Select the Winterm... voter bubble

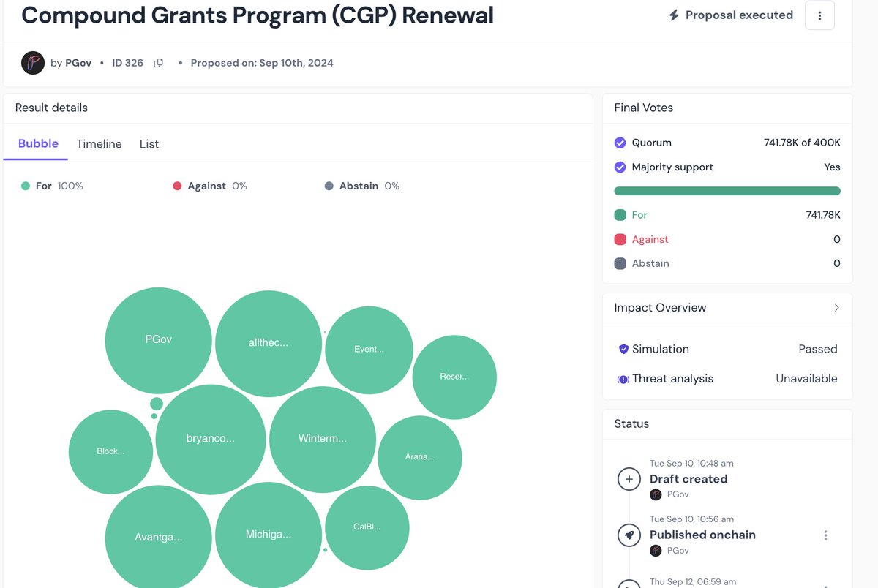tap(323, 440)
